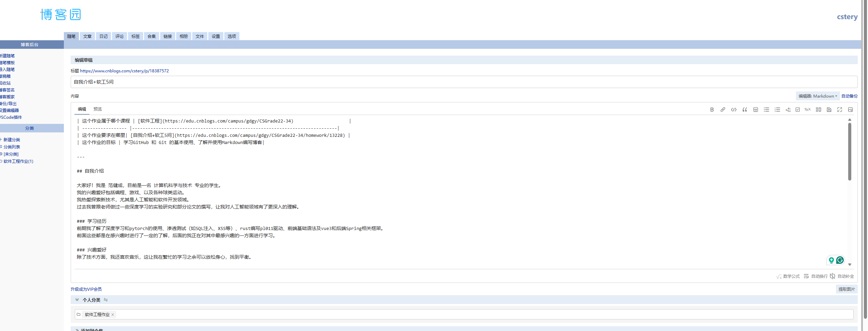Click 升级成为VIP会员 link
The image size is (868, 331).
(86, 289)
